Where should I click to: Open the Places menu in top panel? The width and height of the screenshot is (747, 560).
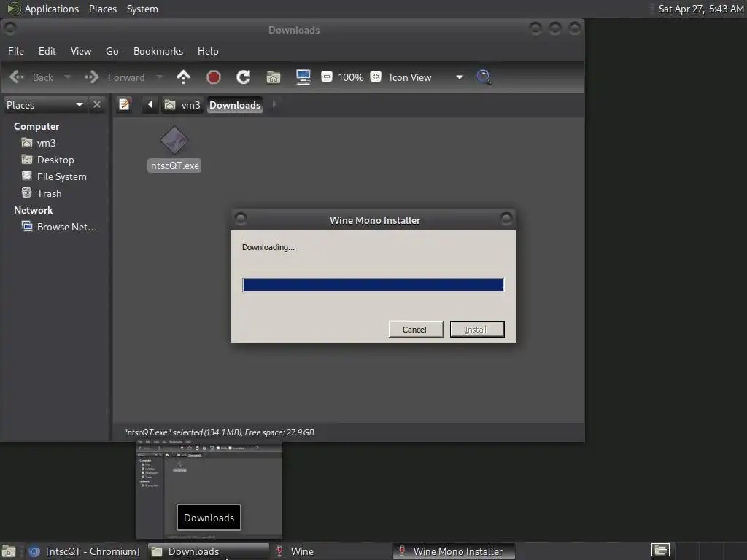pos(103,9)
